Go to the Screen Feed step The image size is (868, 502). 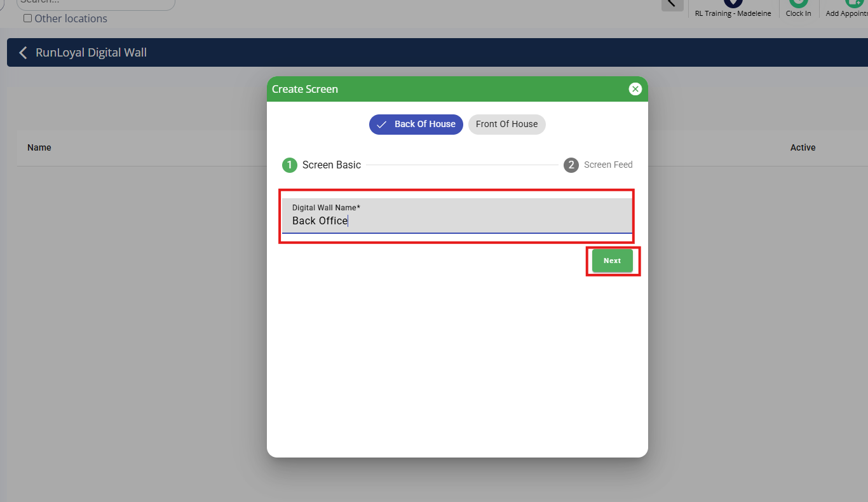click(608, 165)
